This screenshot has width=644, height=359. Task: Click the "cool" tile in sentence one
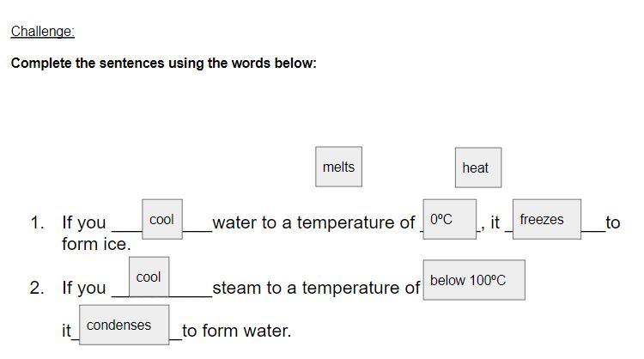point(161,220)
